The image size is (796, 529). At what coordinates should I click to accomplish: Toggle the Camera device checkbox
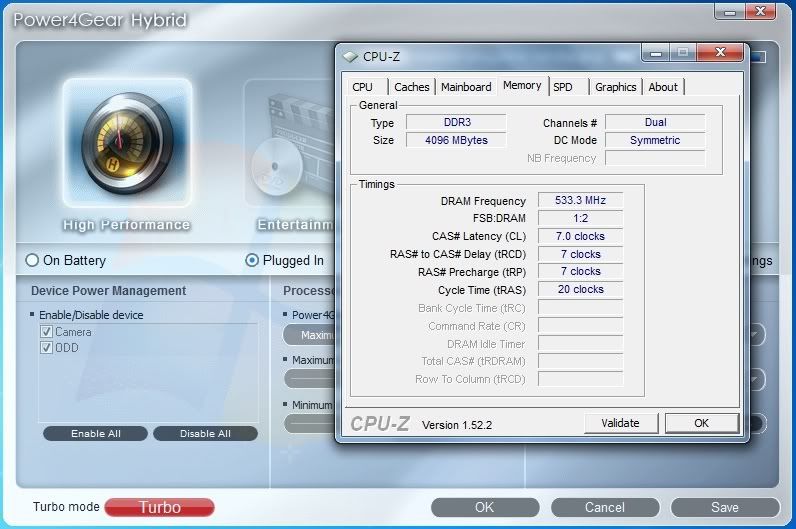(46, 332)
